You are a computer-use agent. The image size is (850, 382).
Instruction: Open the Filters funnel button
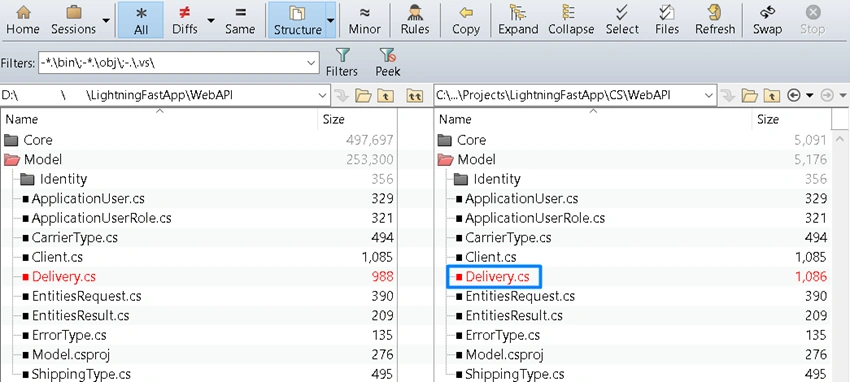(x=342, y=62)
